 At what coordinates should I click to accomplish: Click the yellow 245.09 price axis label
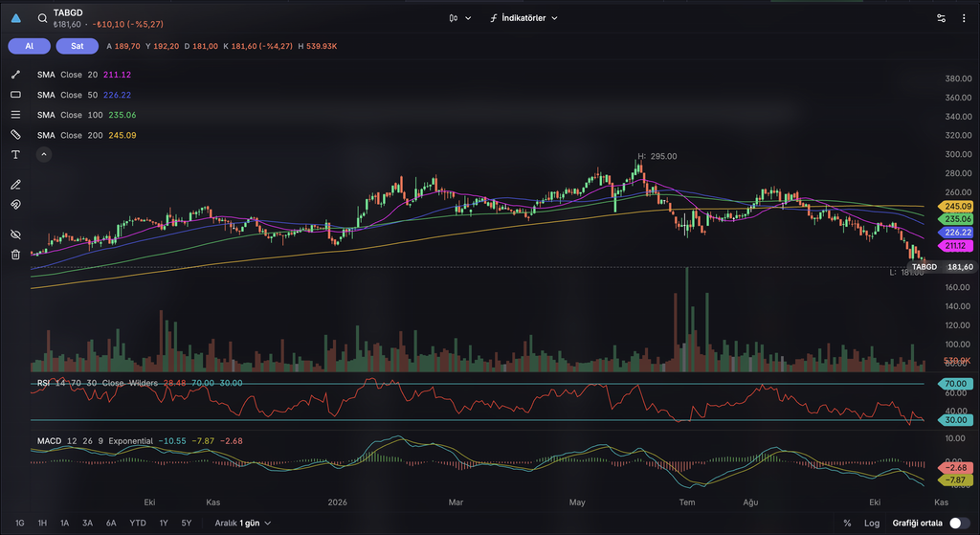(x=956, y=207)
